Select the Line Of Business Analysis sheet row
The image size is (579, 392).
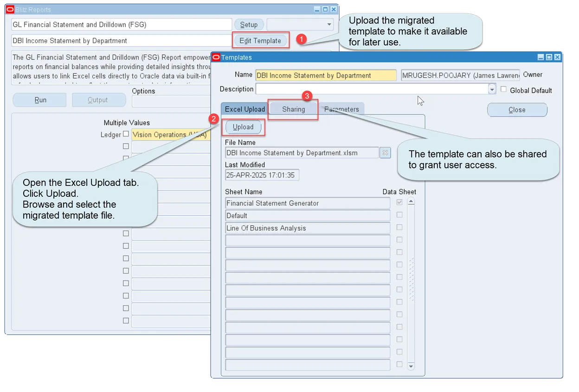click(308, 228)
